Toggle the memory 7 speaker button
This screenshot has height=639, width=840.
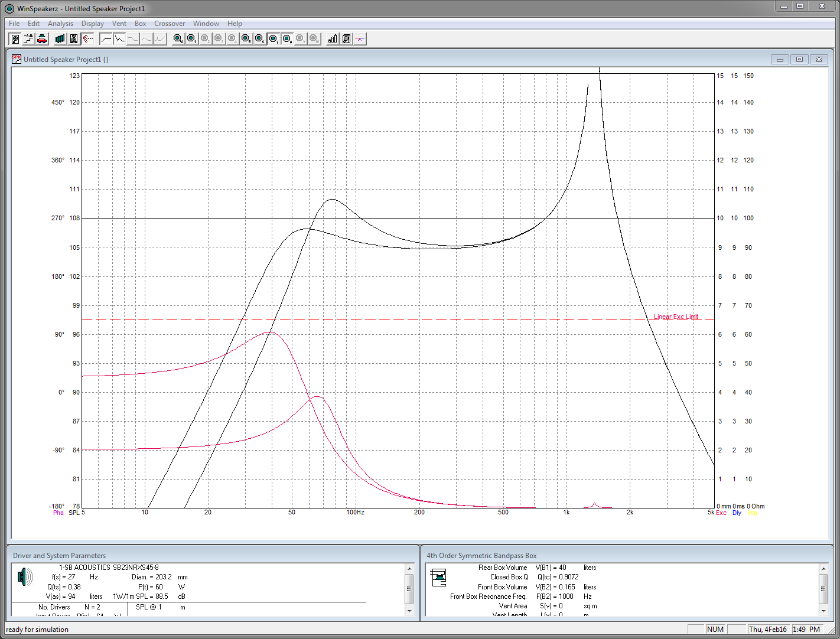tap(274, 39)
